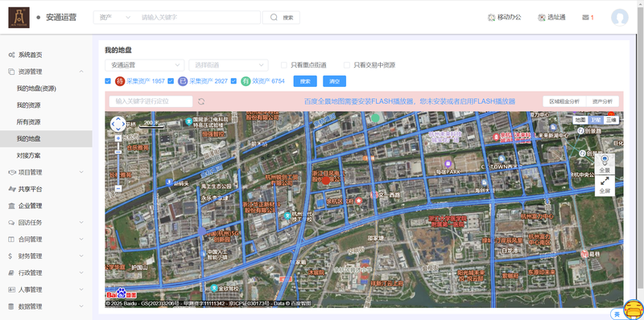Screen dimensions: 644x320
Task: Zoom in with the map plus button
Action: tap(118, 138)
